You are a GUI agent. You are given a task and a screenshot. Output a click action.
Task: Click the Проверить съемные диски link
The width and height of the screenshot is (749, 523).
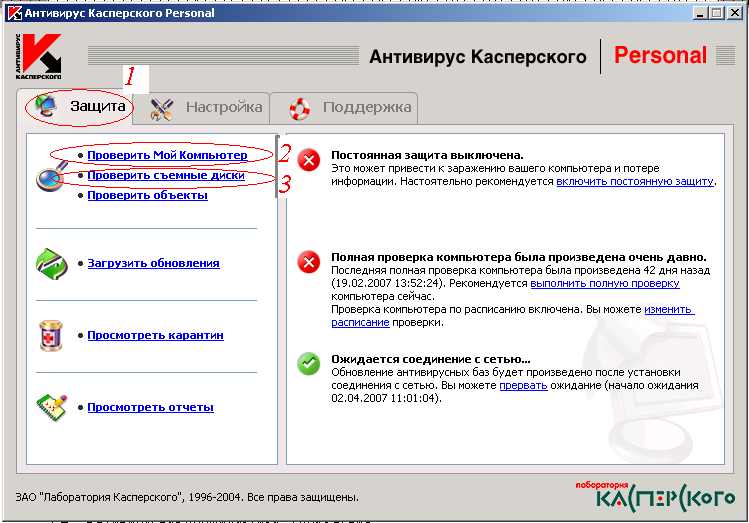pyautogui.click(x=166, y=175)
